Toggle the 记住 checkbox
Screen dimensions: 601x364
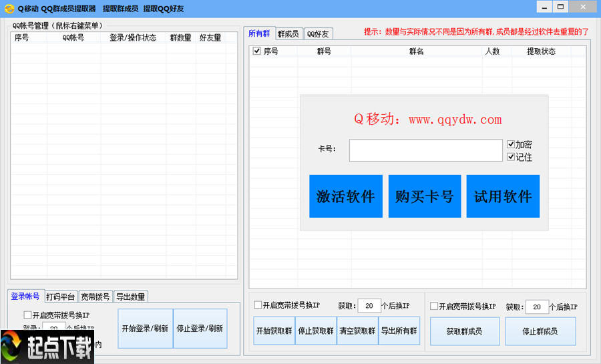click(511, 157)
